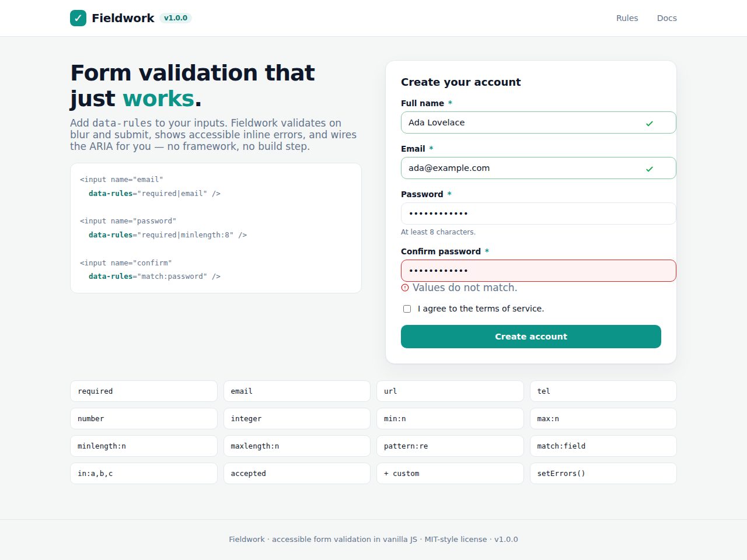This screenshot has height=560, width=747.
Task: Select the maxlength:n rule chip
Action: [297, 446]
